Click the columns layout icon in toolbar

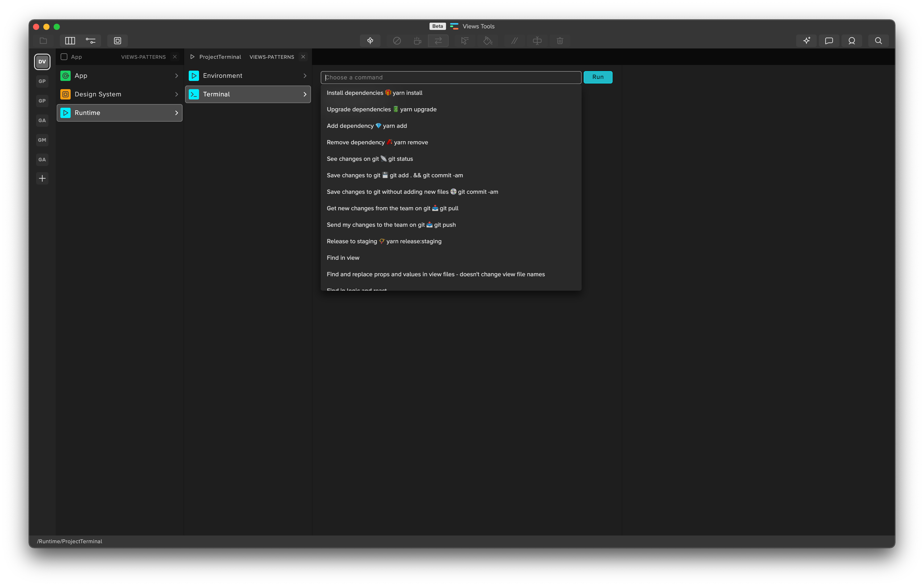pyautogui.click(x=70, y=41)
